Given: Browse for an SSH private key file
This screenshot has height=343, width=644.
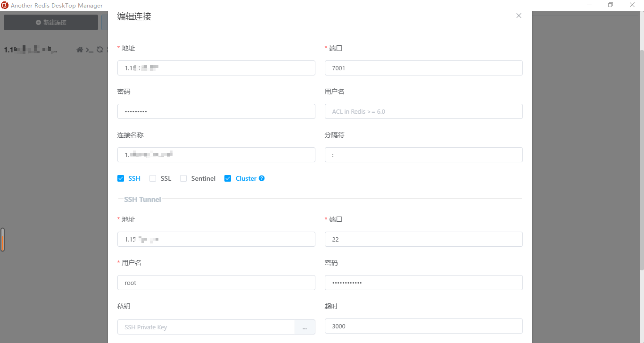Looking at the screenshot, I should tap(305, 327).
